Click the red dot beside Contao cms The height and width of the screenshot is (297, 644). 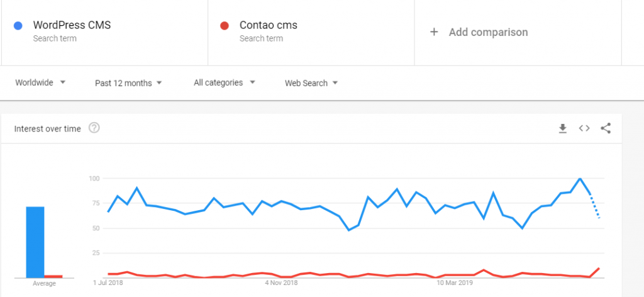(225, 25)
